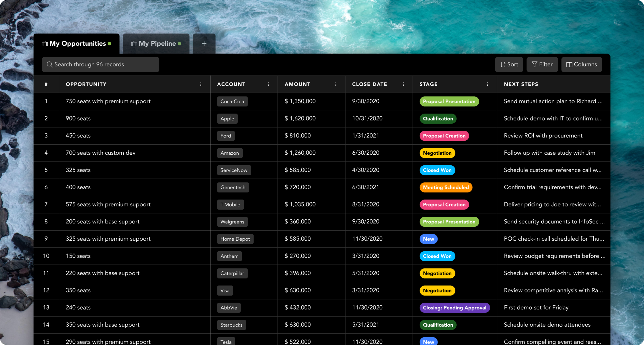Open the Stage column three-dot menu

(487, 84)
